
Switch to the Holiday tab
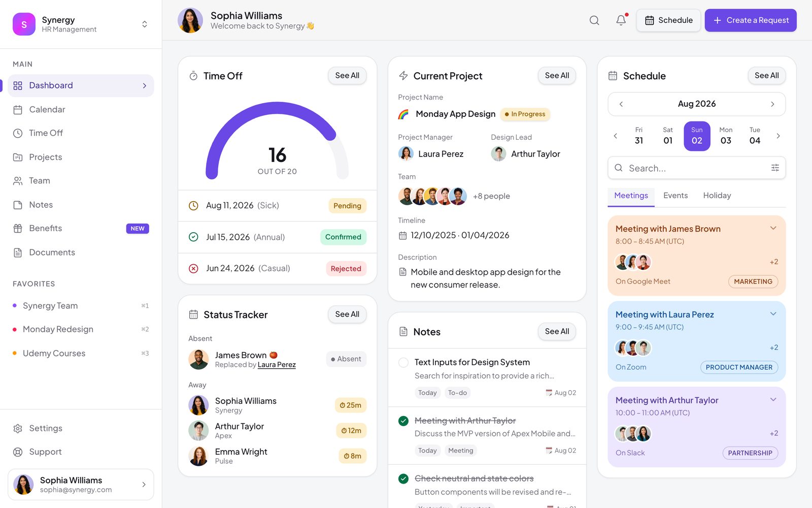717,196
